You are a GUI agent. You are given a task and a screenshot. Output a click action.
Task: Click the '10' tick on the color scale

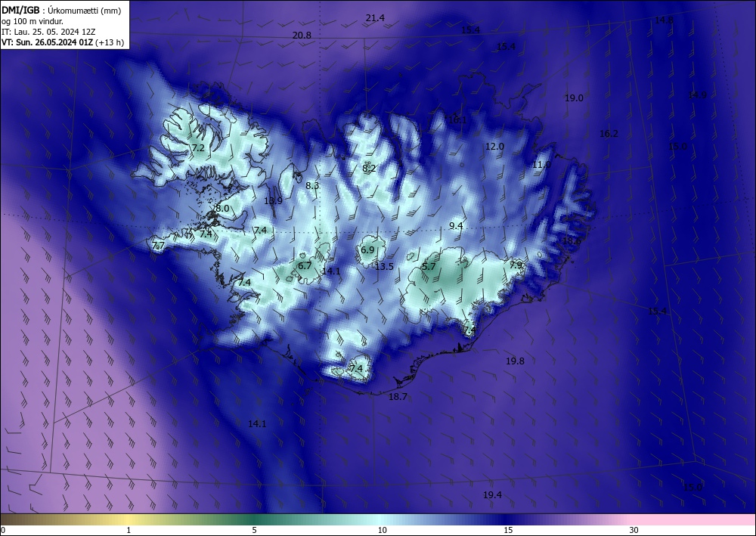point(382,530)
